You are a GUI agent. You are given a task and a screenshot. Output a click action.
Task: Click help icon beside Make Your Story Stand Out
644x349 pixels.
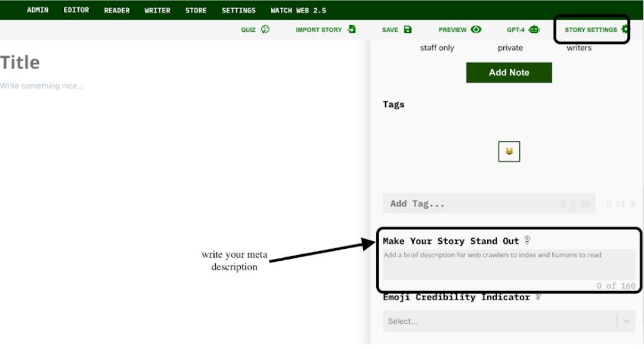tap(527, 240)
